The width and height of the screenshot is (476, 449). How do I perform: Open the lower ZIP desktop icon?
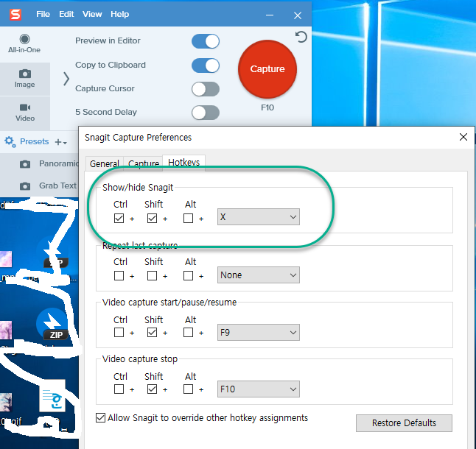[52, 324]
